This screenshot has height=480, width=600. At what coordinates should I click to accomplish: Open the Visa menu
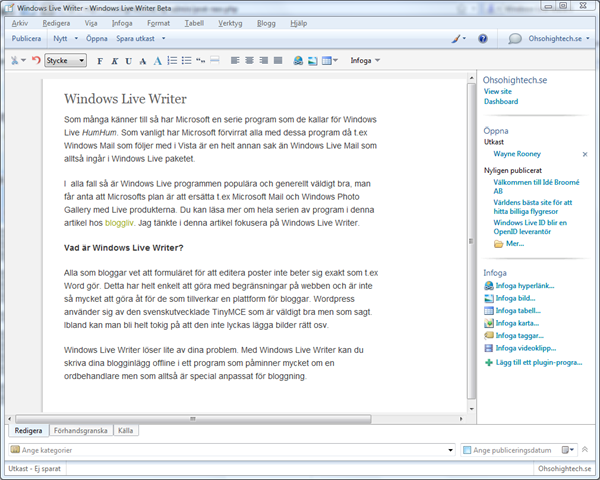point(91,23)
